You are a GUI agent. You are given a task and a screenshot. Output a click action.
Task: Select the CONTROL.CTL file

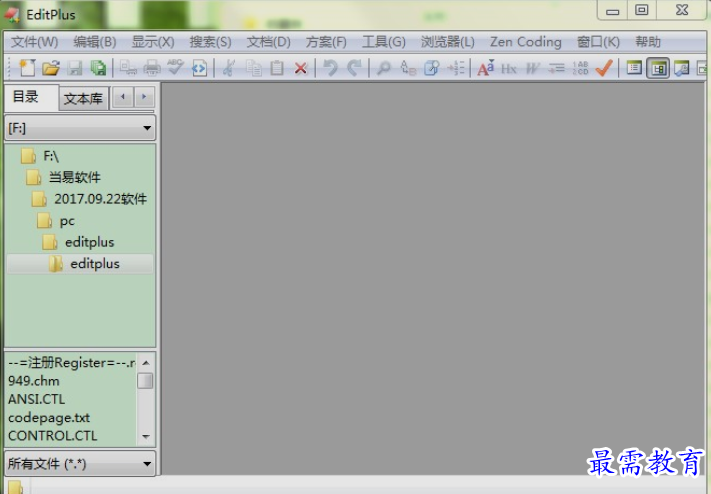tap(53, 435)
